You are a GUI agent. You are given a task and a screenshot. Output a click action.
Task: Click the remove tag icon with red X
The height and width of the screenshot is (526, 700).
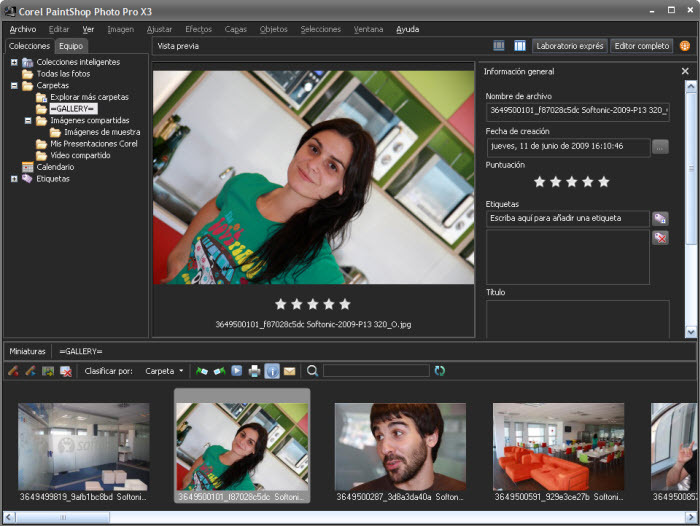pyautogui.click(x=660, y=237)
